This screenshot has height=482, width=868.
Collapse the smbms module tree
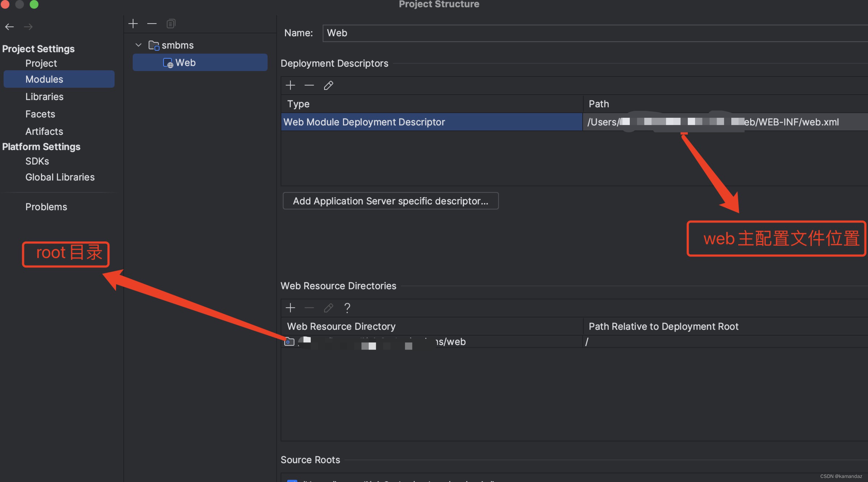coord(138,45)
